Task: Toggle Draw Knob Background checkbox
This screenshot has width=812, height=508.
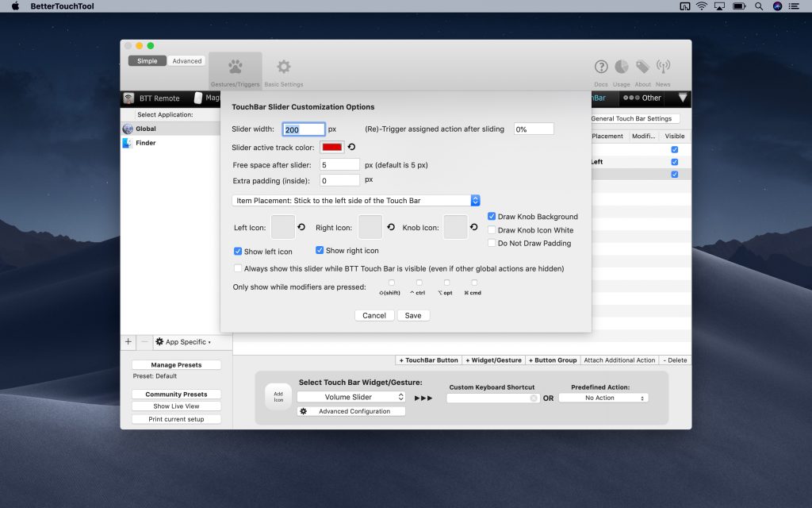Action: pos(492,216)
